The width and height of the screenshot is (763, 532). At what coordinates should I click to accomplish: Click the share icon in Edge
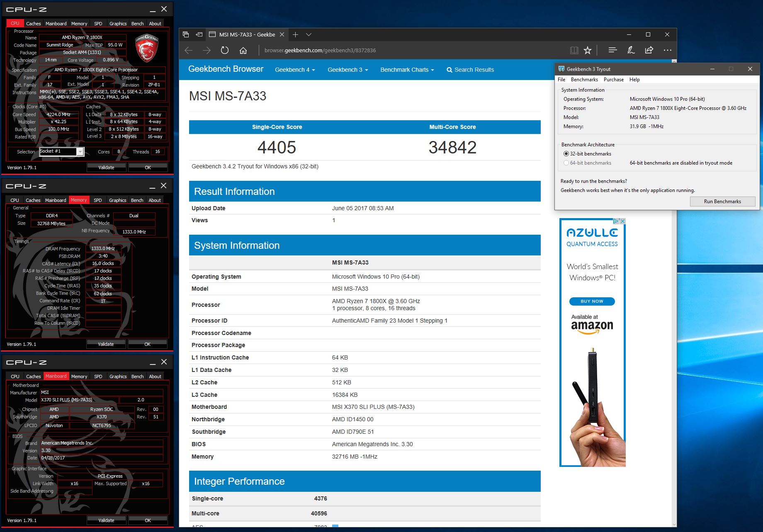[649, 50]
